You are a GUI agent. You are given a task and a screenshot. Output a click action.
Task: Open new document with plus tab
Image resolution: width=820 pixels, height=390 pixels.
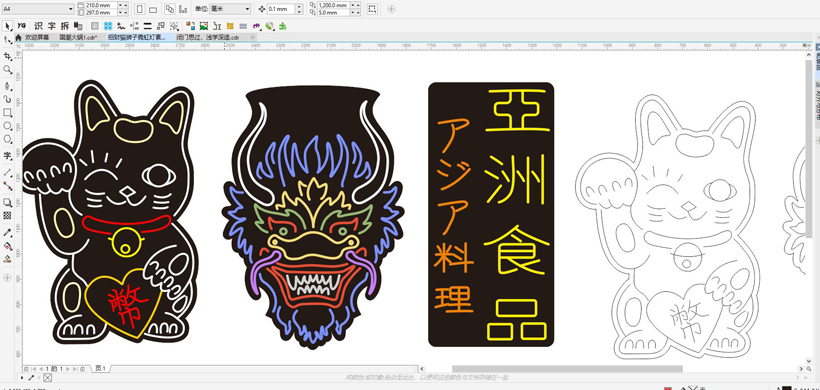tap(252, 37)
